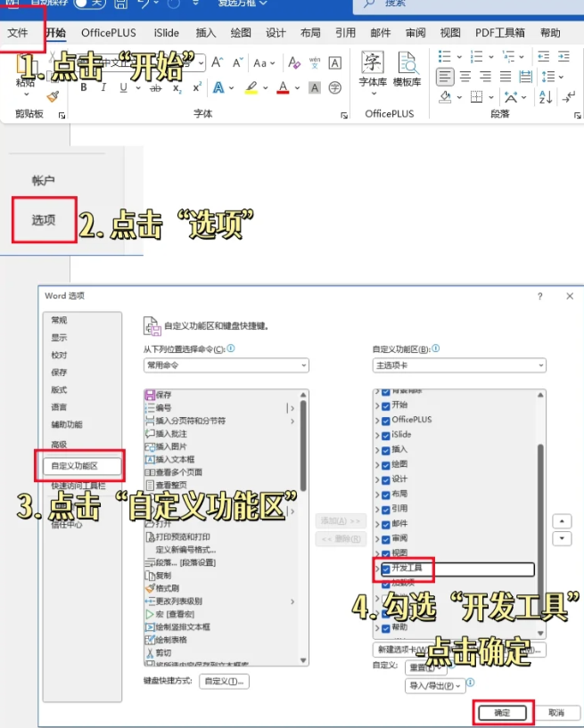The image size is (584, 728).
Task: Click the text highlight color pen icon
Action: click(x=251, y=88)
